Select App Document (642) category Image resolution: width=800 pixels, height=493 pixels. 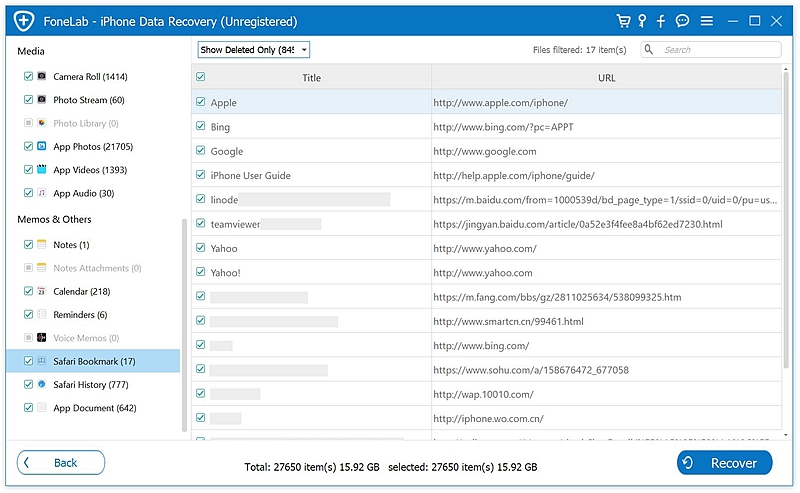[95, 408]
